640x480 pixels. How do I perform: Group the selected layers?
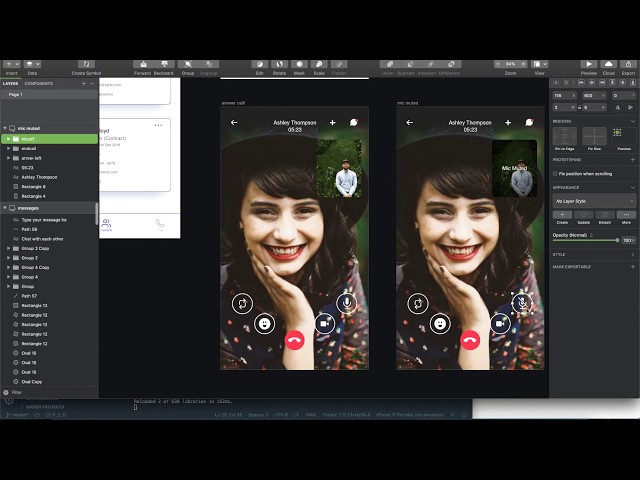(x=188, y=64)
